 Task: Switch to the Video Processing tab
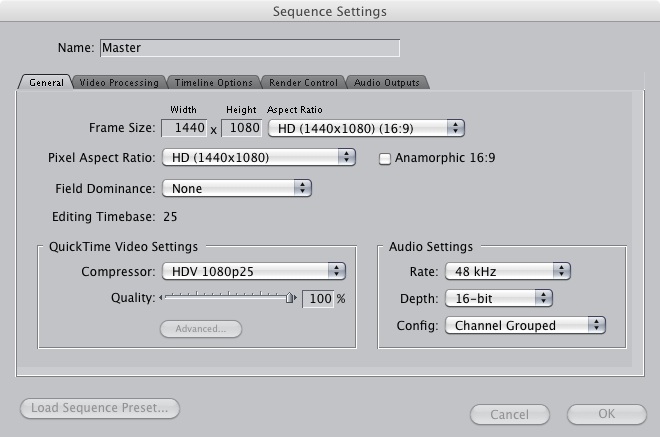tap(119, 82)
